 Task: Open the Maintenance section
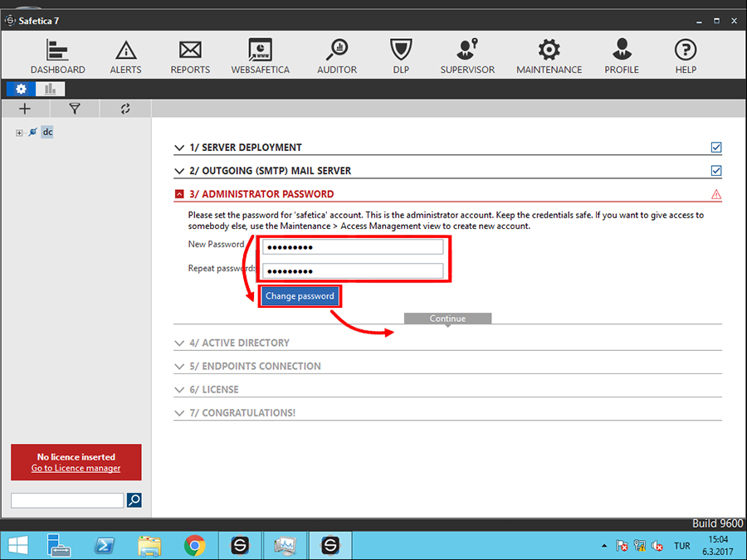(x=549, y=56)
